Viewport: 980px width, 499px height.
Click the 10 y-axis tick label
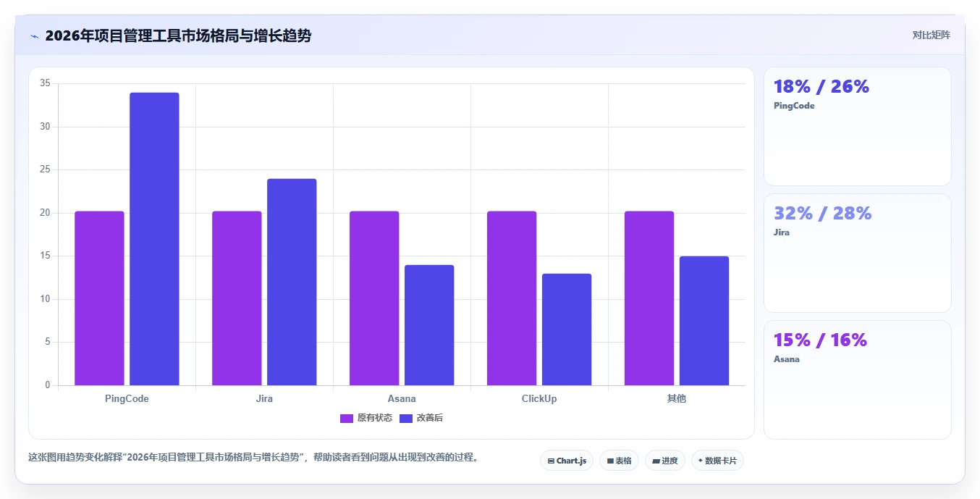45,299
